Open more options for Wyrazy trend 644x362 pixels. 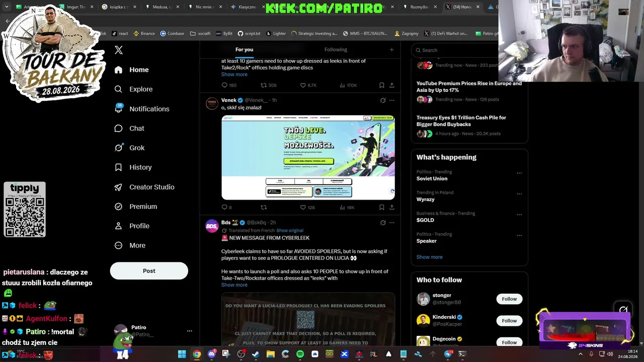519,194
